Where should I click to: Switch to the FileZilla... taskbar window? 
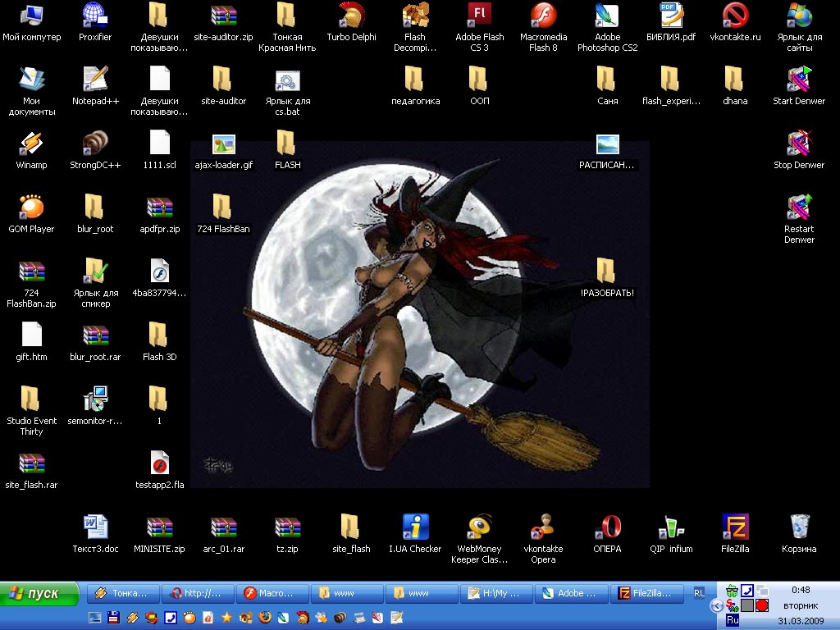coord(646,594)
